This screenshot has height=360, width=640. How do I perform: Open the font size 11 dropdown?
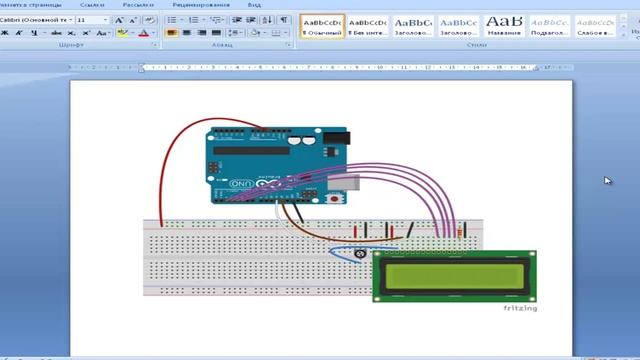tap(105, 20)
